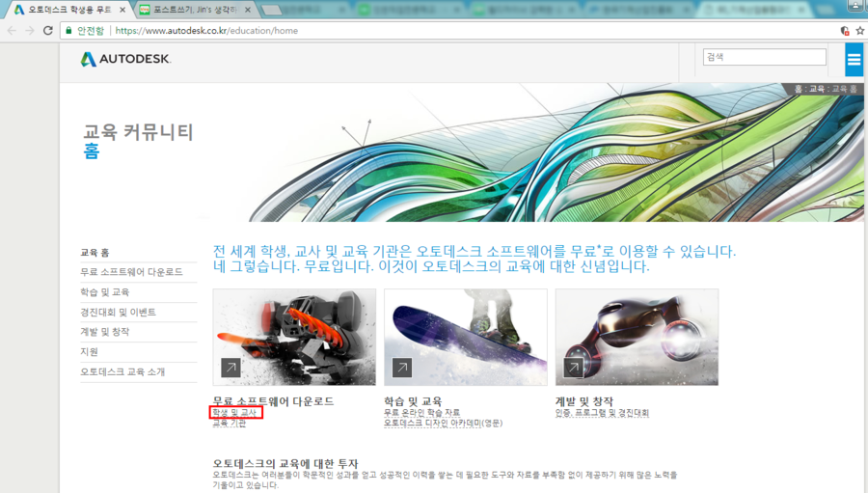Go back with the browser back arrow

pos(12,31)
